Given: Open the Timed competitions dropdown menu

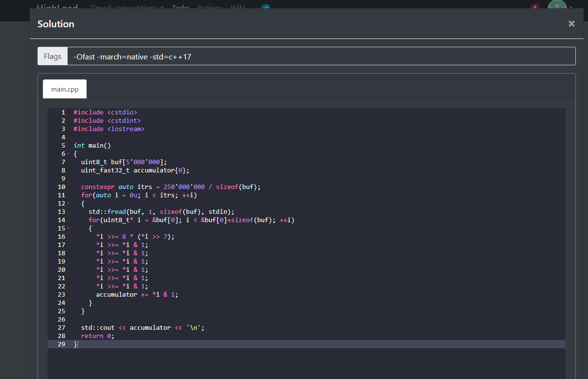Looking at the screenshot, I should (127, 7).
